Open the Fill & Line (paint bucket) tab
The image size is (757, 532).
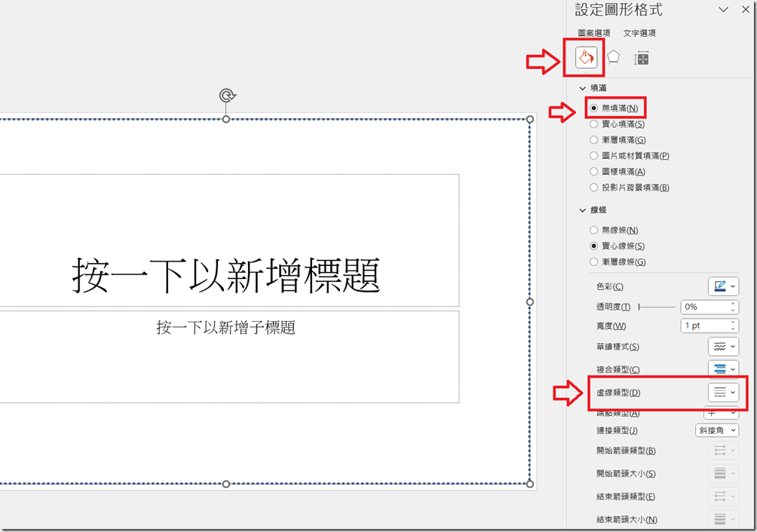pos(586,58)
